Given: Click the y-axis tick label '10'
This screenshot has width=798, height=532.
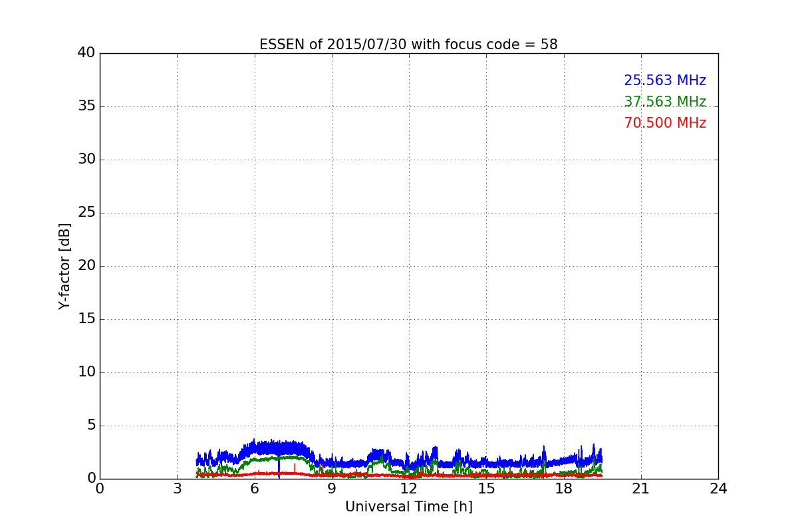Looking at the screenshot, I should (86, 372).
